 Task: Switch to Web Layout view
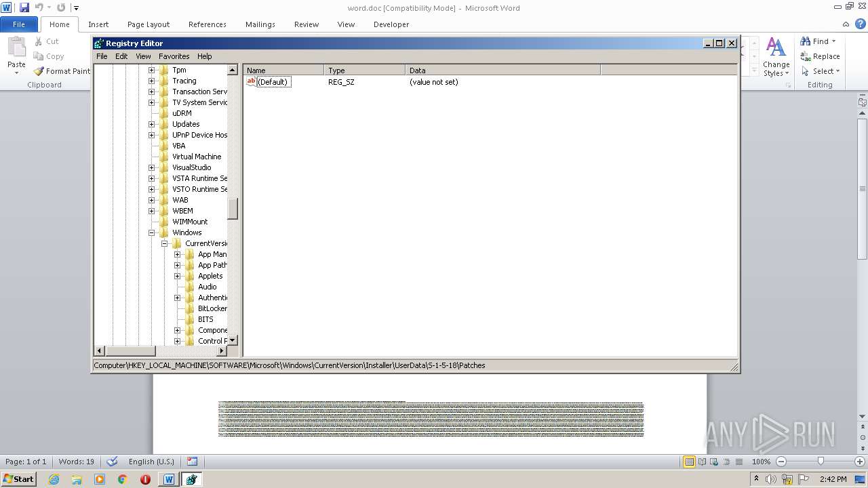pos(713,462)
